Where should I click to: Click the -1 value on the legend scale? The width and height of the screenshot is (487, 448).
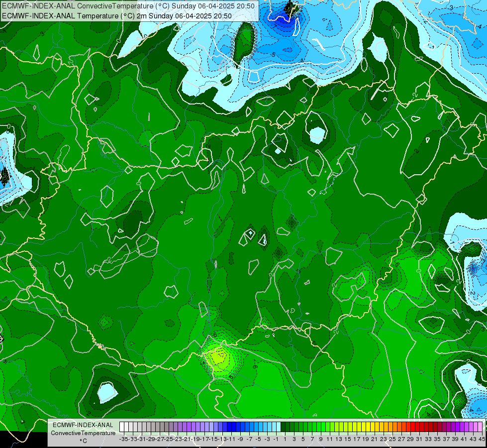pos(276,439)
